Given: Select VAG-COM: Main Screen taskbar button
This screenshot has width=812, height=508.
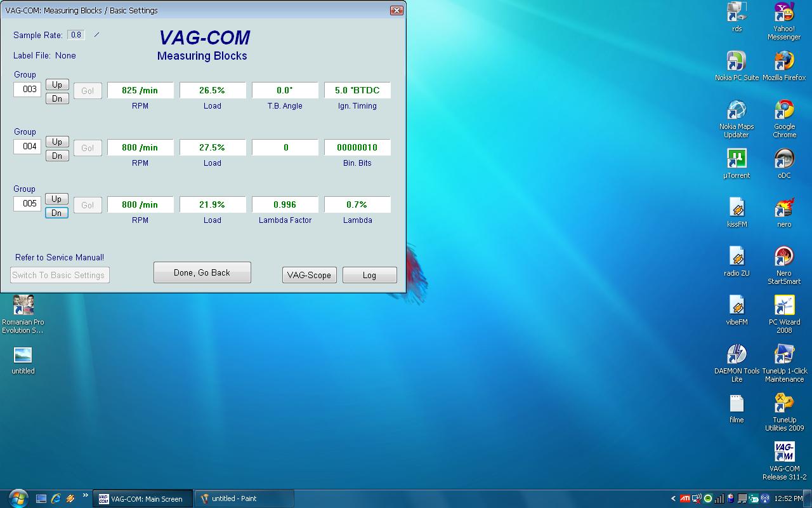Looking at the screenshot, I should coord(143,498).
